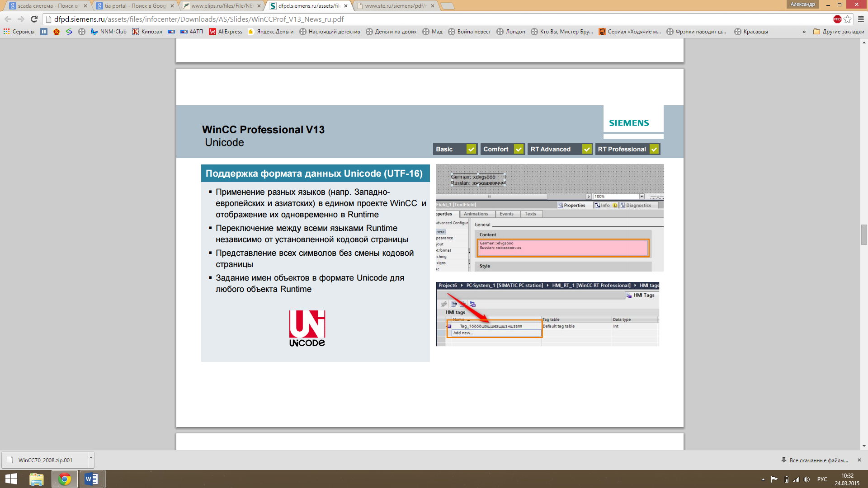This screenshot has height=488, width=868.
Task: Click Все скачанные файлы link
Action: (x=818, y=460)
